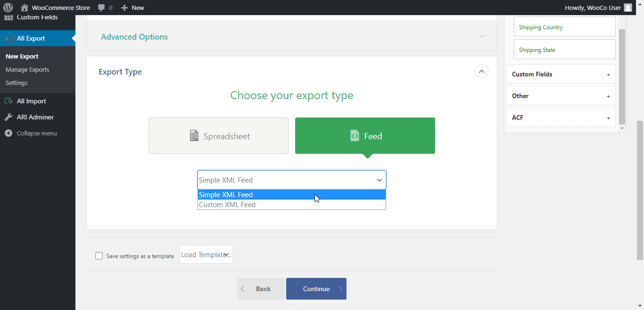Screen dimensions: 644x310
Task: Go to New Export submenu
Action: coord(22,56)
